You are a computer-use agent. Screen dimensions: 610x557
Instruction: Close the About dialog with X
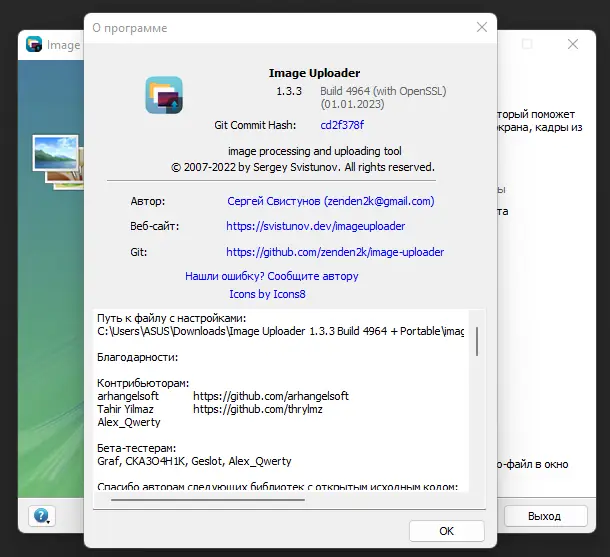point(482,27)
